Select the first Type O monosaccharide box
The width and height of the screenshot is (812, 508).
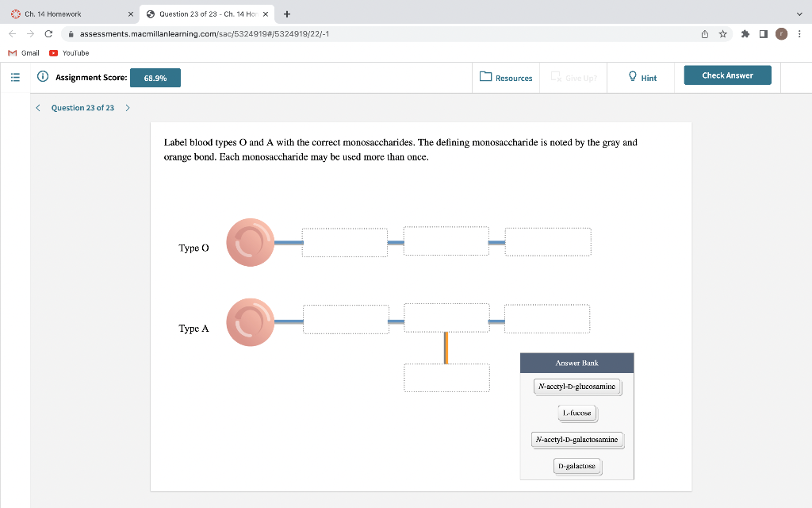click(x=345, y=242)
